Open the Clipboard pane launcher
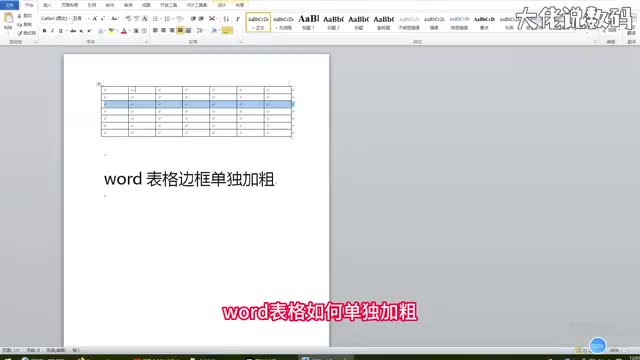The width and height of the screenshot is (640, 360). (36, 42)
